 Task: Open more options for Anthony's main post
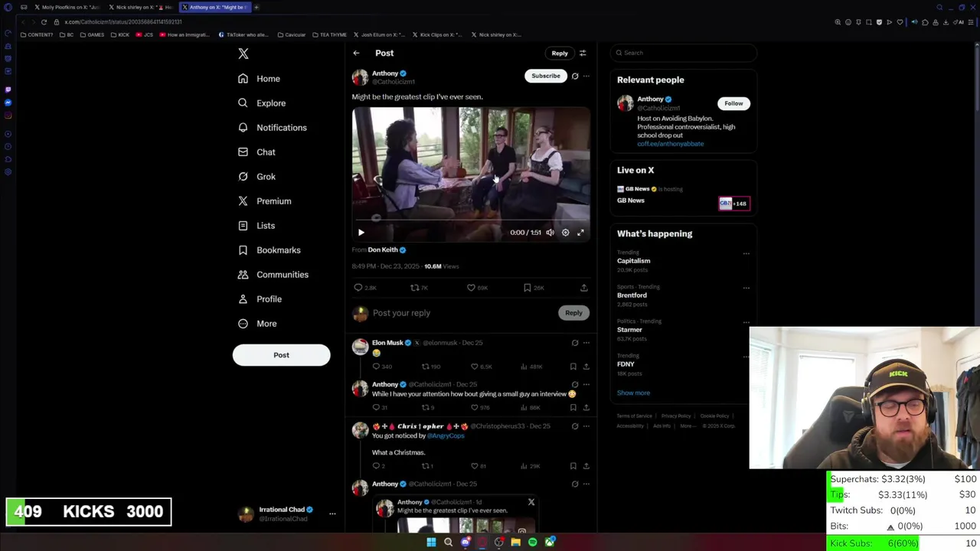586,76
